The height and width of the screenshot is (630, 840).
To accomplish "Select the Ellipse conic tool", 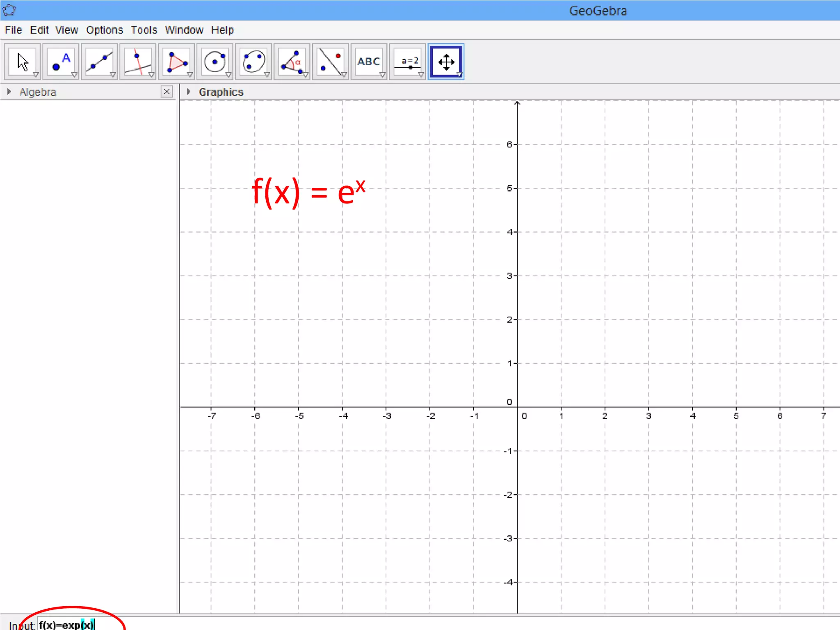I will coord(253,62).
